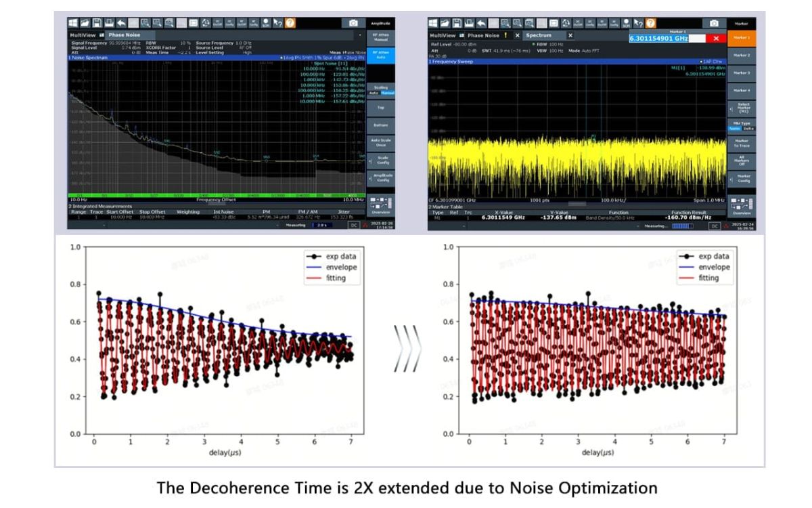Viewport: 812px width, 508px height.
Task: Set Scaling to Manual mode
Action: [x=387, y=93]
